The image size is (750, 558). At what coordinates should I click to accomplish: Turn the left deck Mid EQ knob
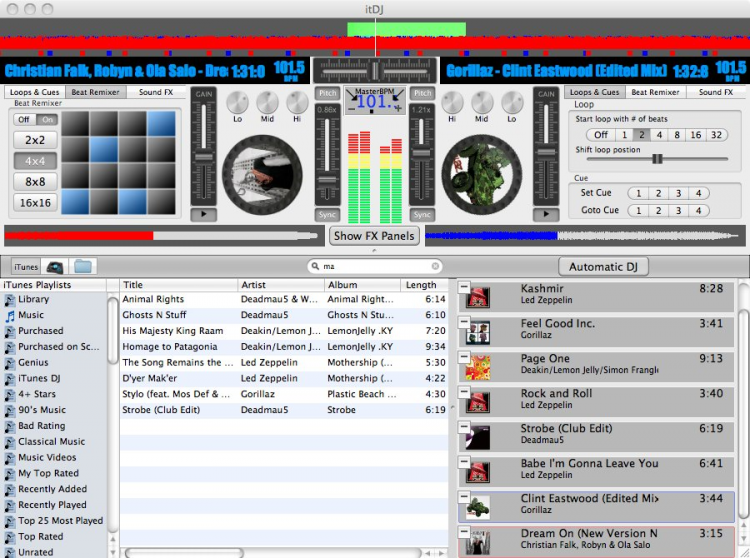click(x=267, y=102)
